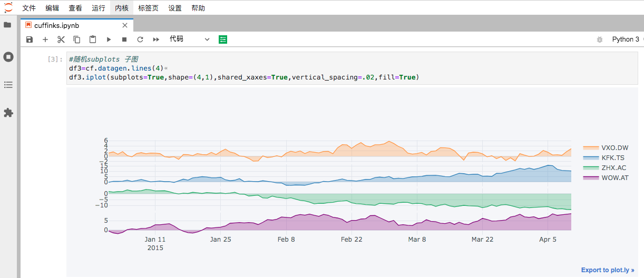Run the selected cell
The image size is (644, 278).
pos(109,39)
